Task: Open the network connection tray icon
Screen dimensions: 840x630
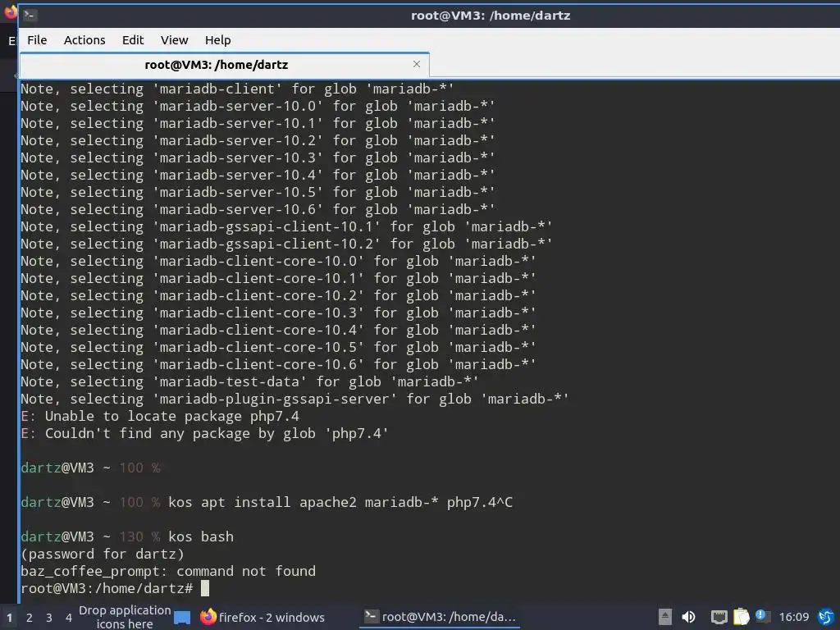Action: click(719, 617)
